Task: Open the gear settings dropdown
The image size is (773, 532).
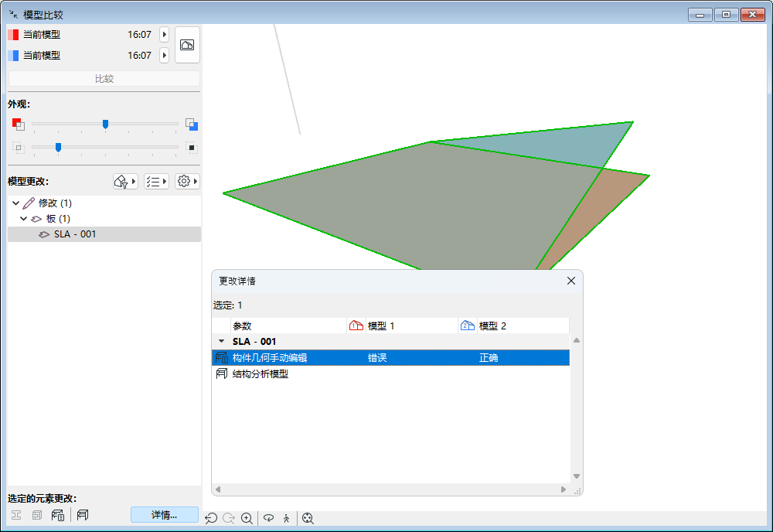Action: (x=187, y=182)
